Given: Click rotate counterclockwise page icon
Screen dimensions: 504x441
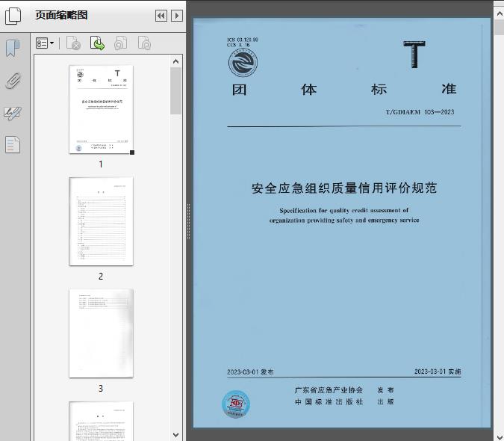Looking at the screenshot, I should click(x=121, y=43).
